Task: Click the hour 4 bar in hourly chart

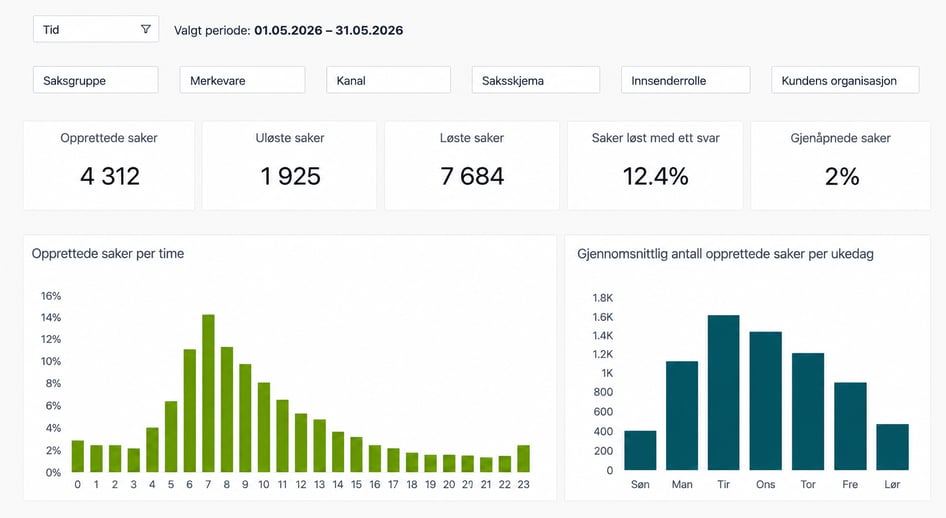Action: [x=152, y=450]
